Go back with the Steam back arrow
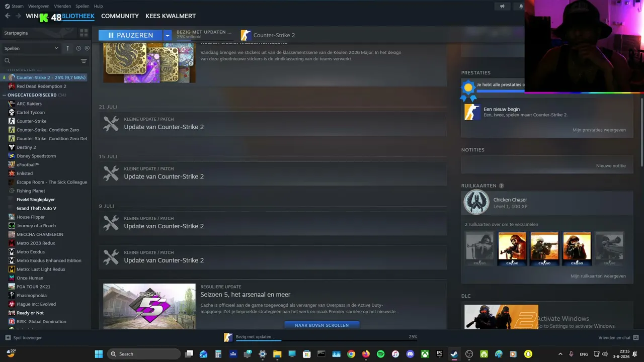The image size is (644, 362). pos(8,16)
